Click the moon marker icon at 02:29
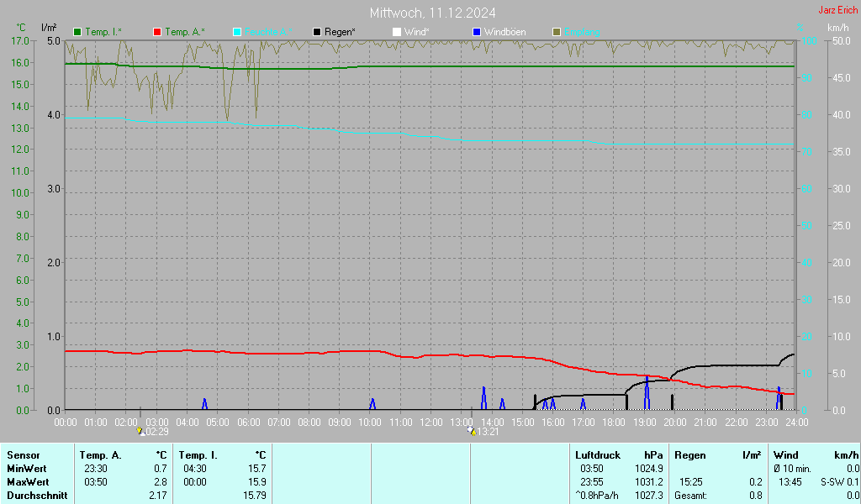861x504 pixels. click(x=141, y=431)
